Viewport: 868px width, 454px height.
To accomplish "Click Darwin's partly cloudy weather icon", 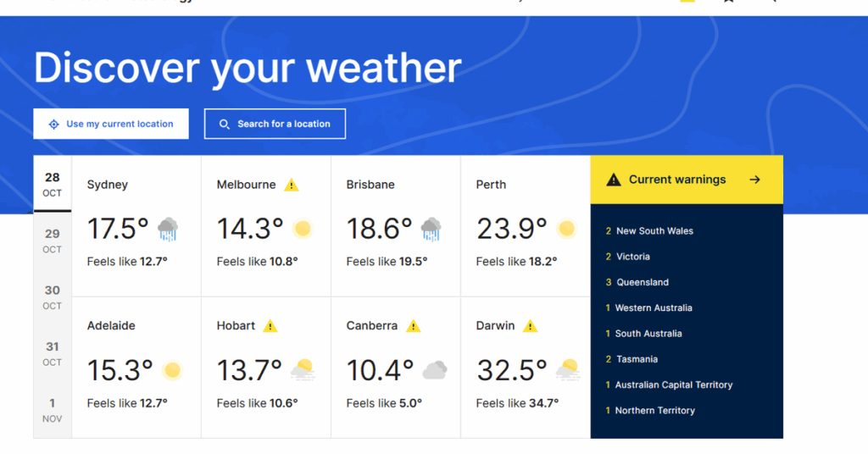I will [x=567, y=370].
